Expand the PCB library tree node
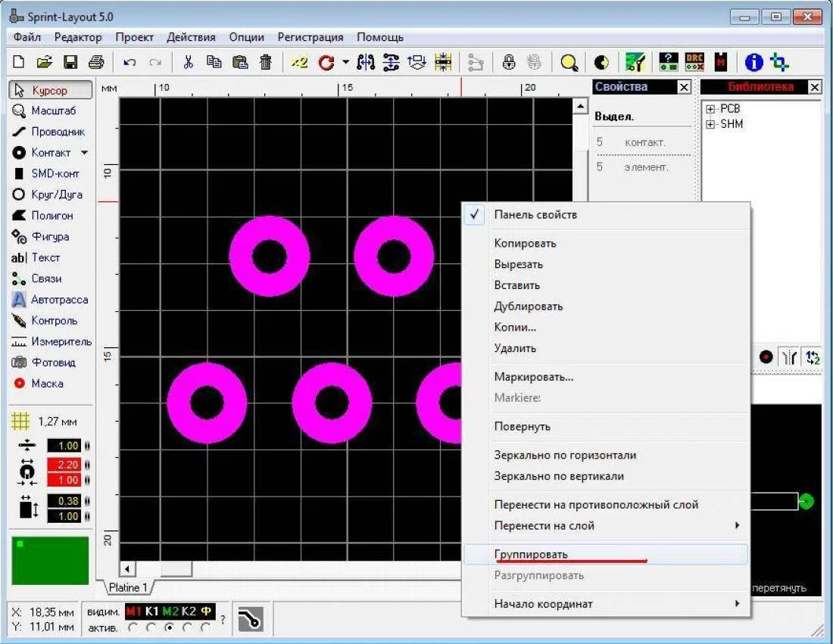Screen dimensions: 833x644 pos(710,109)
